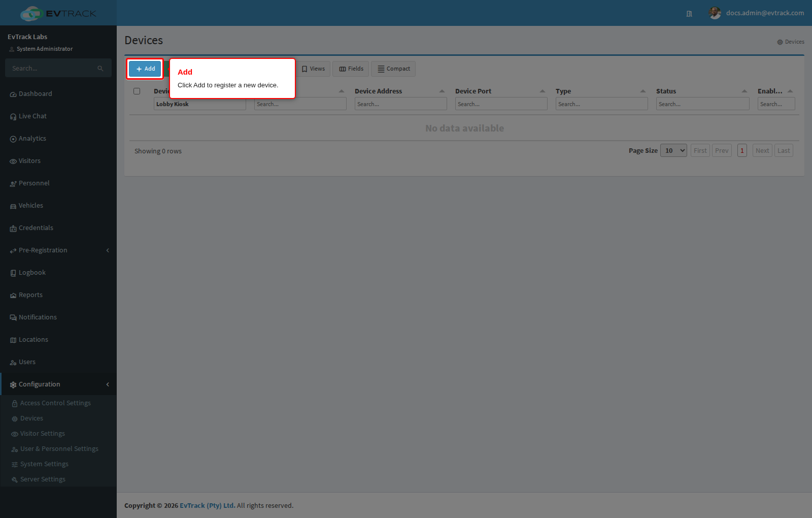
Task: Open Notifications sidebar icon
Action: coord(13,318)
